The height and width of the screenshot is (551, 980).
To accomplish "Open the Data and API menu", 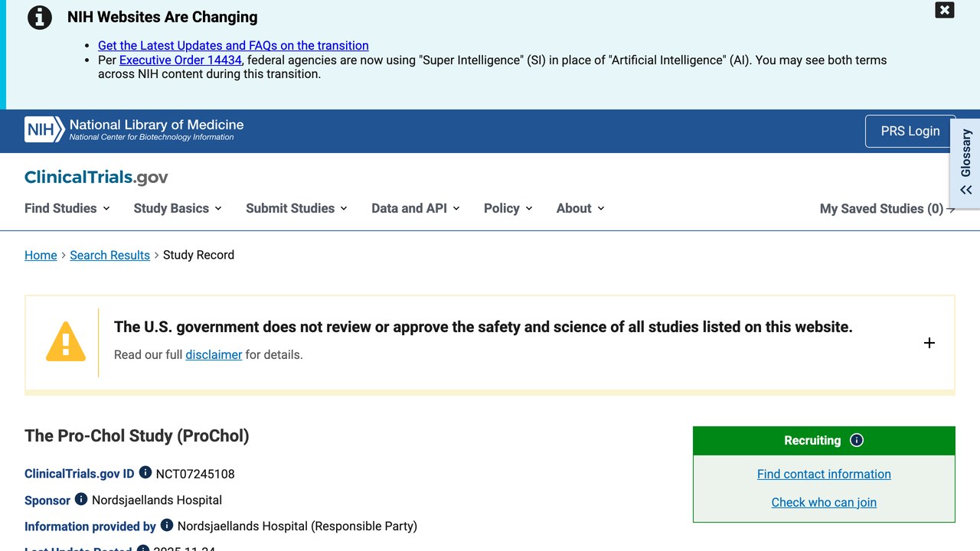I will (x=416, y=208).
